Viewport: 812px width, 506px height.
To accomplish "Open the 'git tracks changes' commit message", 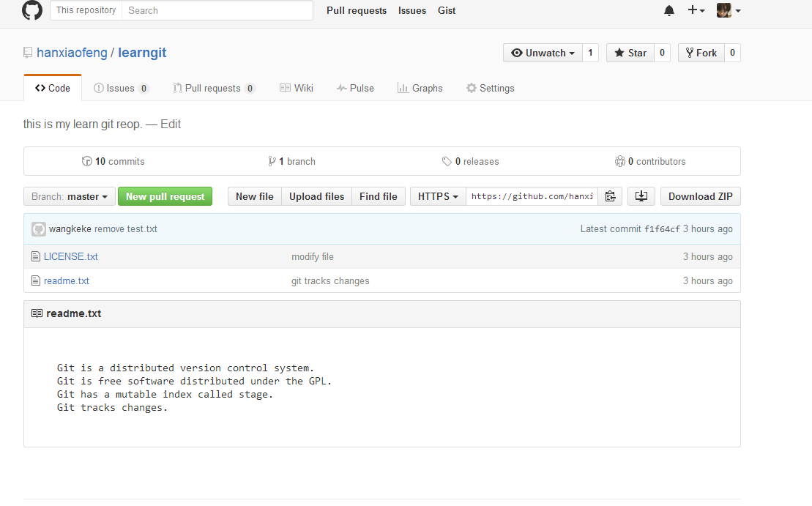I will coord(330,280).
